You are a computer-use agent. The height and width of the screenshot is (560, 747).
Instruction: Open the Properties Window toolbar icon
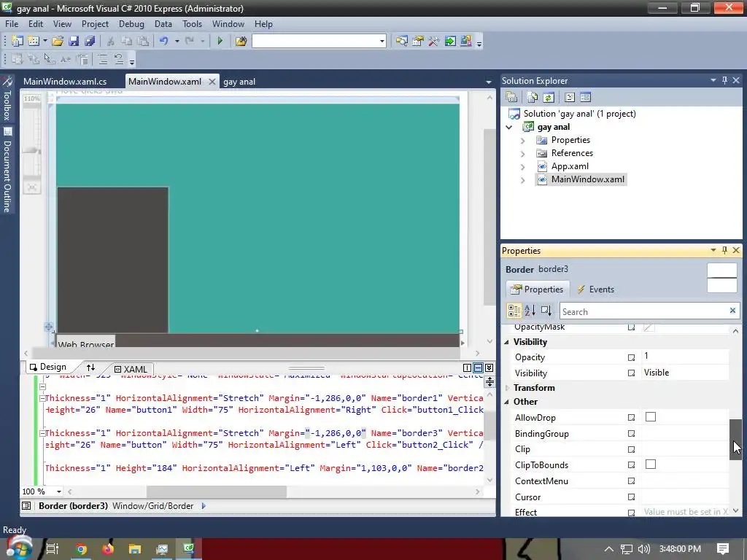(418, 42)
